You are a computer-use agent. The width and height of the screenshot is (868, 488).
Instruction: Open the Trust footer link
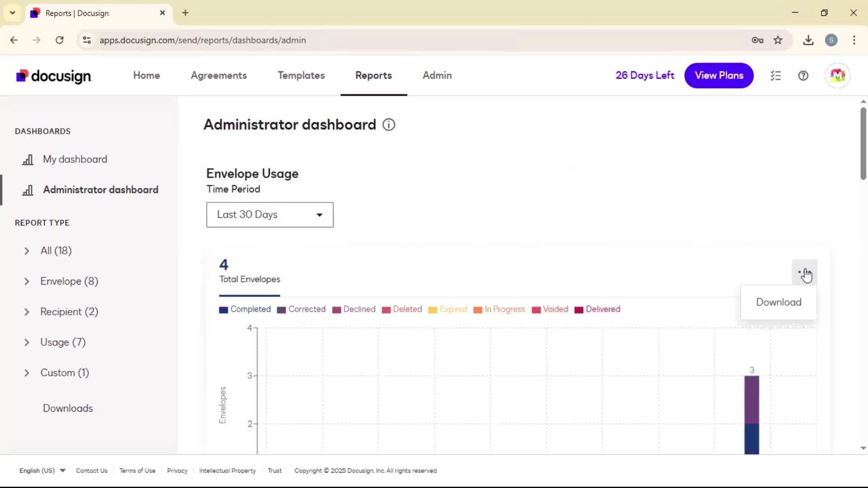click(274, 471)
